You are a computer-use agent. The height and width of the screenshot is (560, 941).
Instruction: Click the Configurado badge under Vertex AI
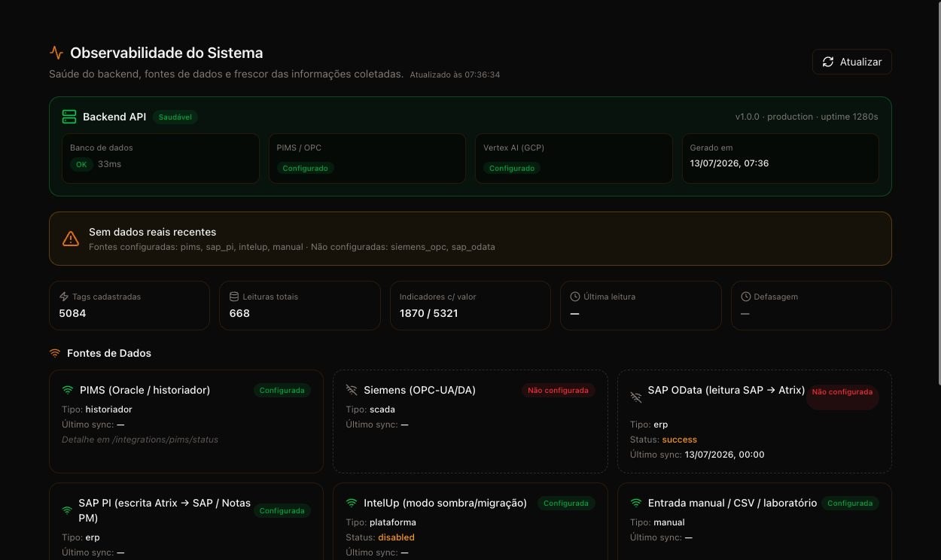tap(512, 169)
